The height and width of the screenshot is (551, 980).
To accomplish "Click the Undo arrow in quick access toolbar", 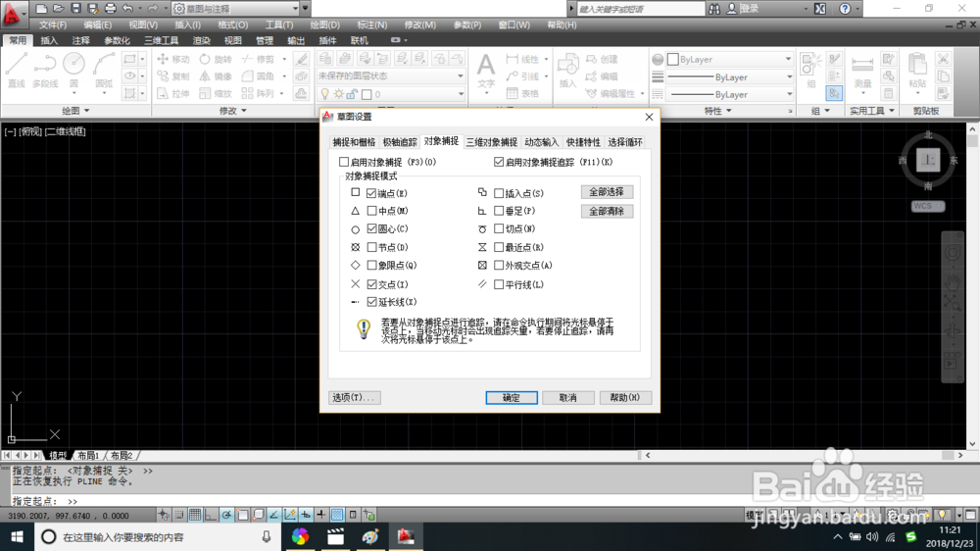I will [x=127, y=8].
